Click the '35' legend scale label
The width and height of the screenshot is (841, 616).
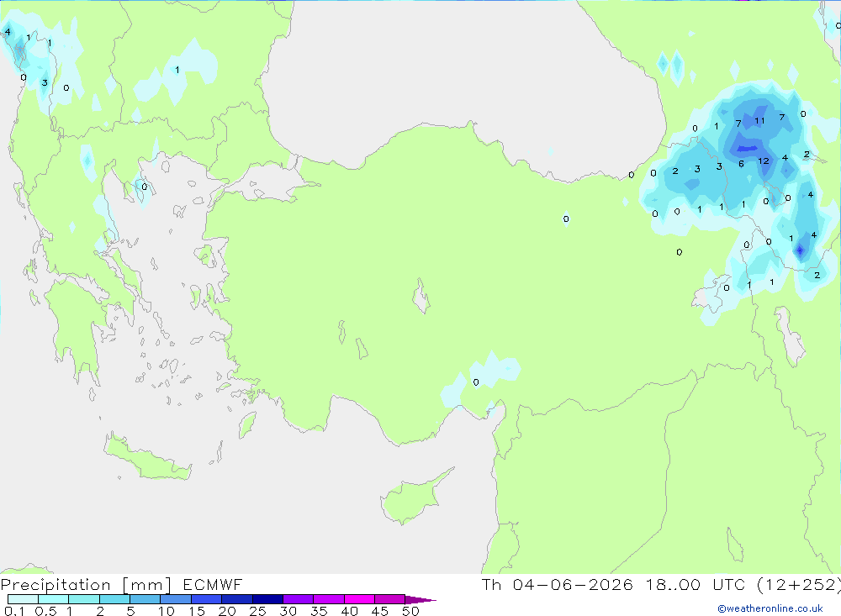[x=319, y=611]
